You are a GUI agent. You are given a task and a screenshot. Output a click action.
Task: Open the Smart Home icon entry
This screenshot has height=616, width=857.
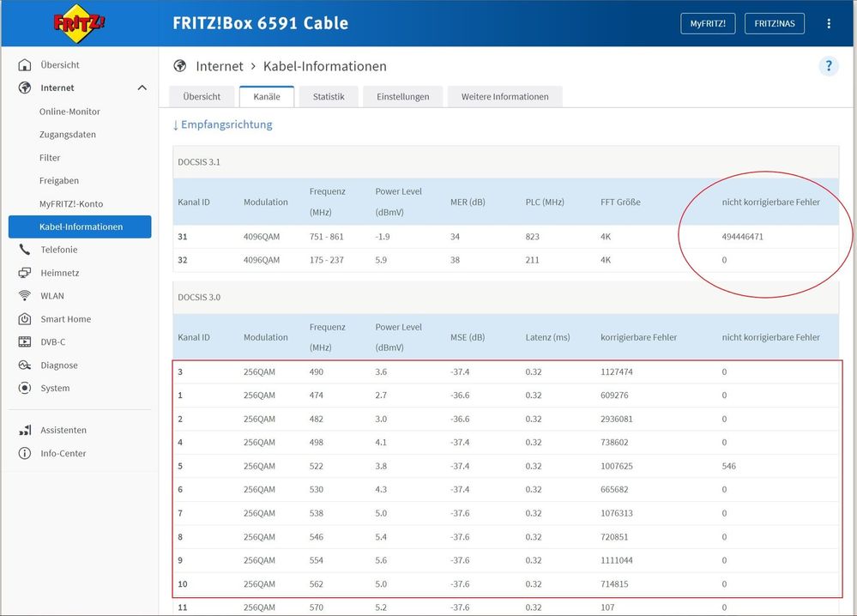(x=25, y=319)
